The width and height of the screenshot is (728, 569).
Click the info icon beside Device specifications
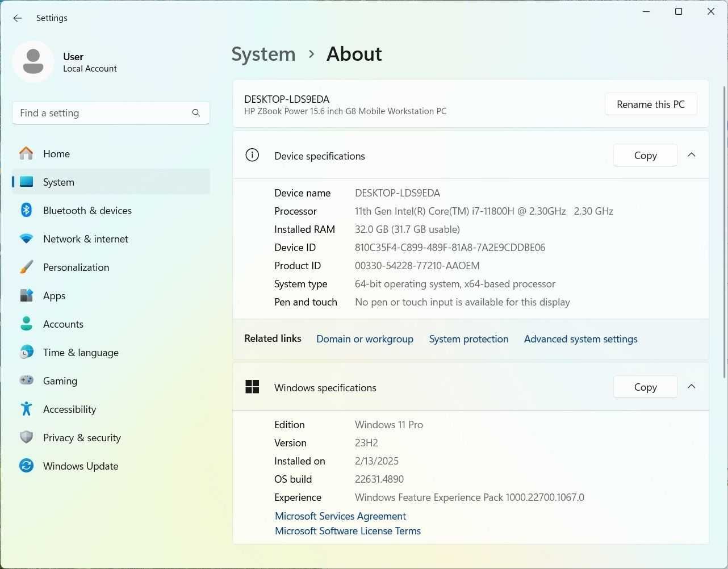252,155
